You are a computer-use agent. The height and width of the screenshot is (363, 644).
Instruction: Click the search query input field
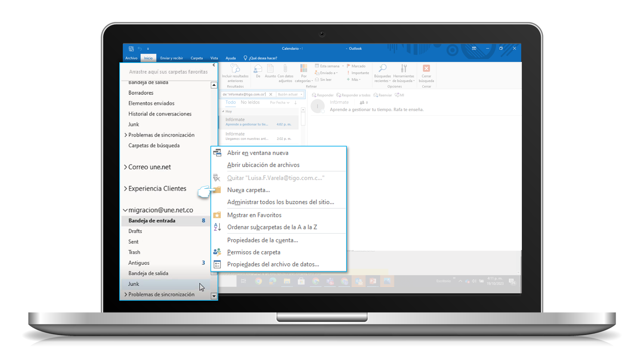pos(244,95)
